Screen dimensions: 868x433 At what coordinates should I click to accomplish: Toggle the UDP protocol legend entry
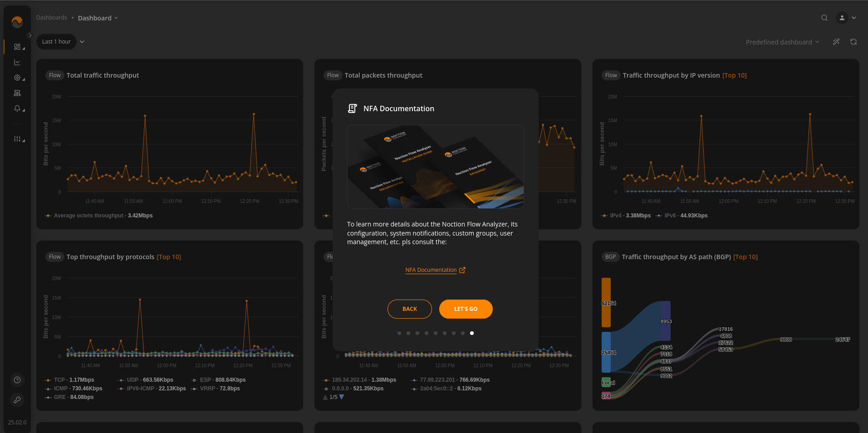tap(146, 380)
